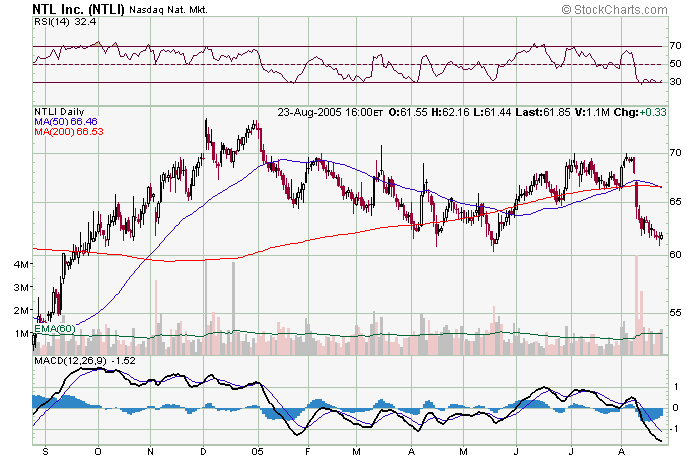Click the 4M volume axis label

click(x=21, y=264)
